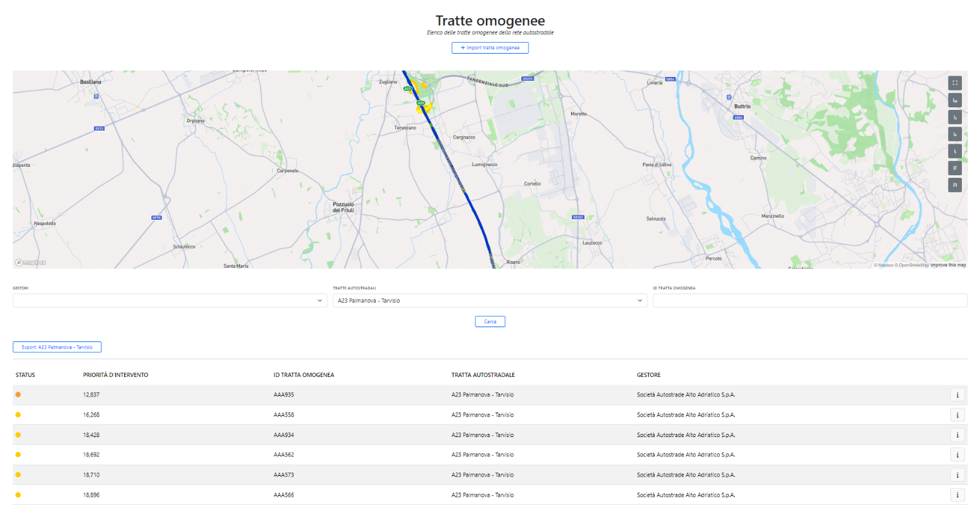Select the IS map layer button
The image size is (980, 505).
point(955,117)
